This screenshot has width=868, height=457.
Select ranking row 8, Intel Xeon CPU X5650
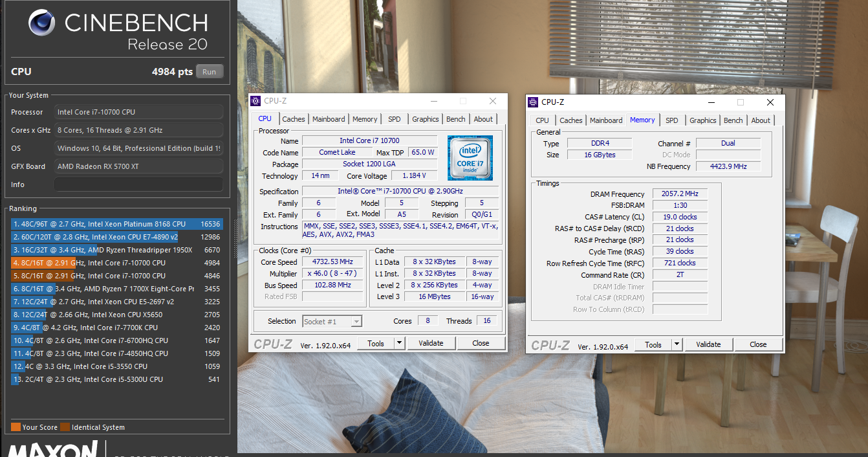(x=117, y=315)
